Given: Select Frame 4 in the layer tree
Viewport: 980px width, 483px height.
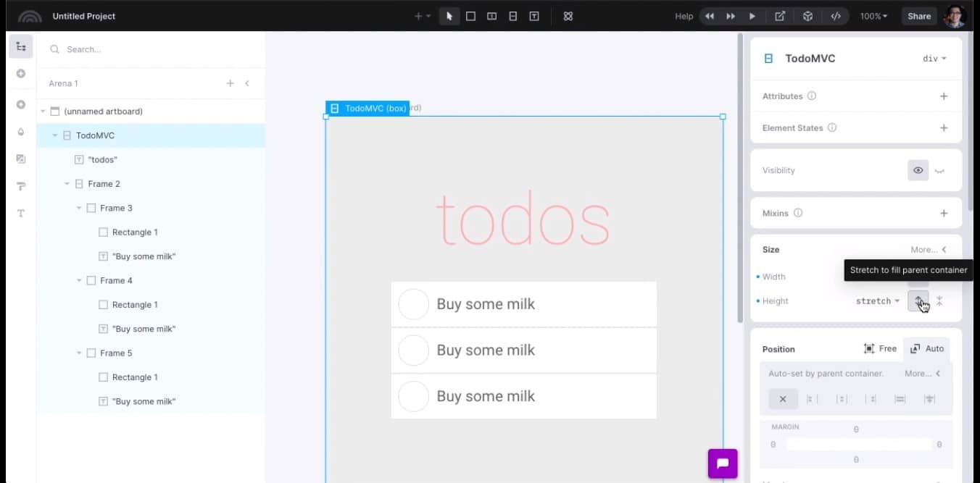Looking at the screenshot, I should click(x=151, y=280).
